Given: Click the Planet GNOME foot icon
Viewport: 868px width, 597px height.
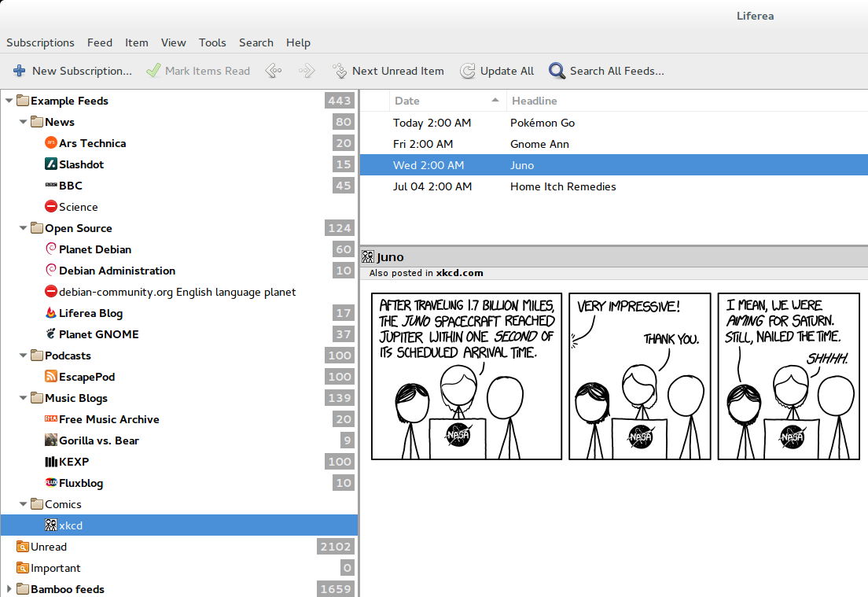Looking at the screenshot, I should (x=51, y=334).
